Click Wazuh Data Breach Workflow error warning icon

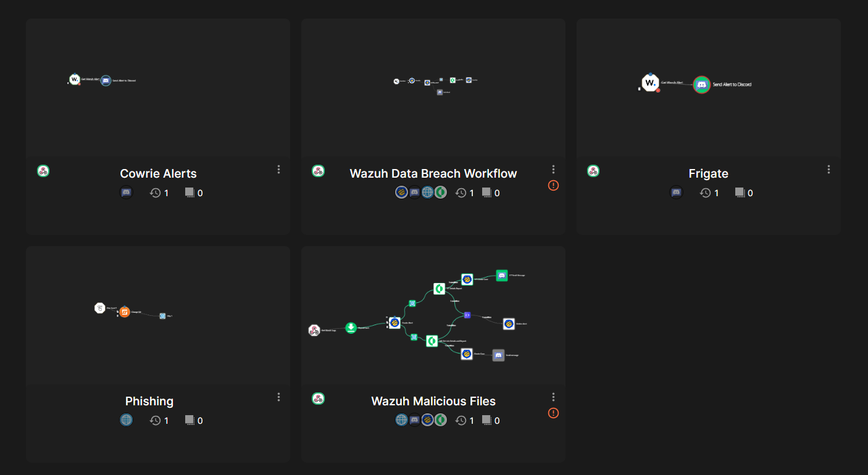(x=553, y=185)
